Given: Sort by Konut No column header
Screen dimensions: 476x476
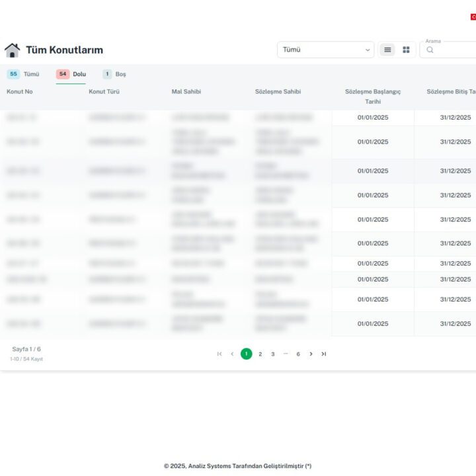Looking at the screenshot, I should click(x=20, y=92).
